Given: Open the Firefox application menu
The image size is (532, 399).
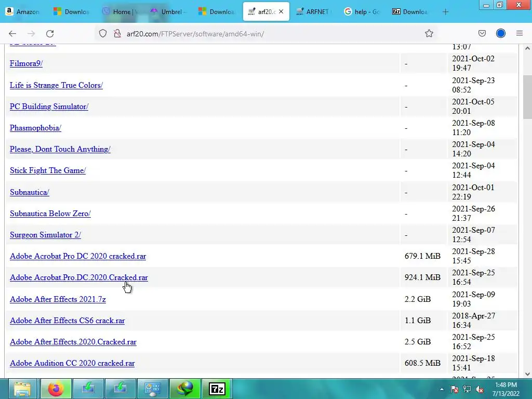Looking at the screenshot, I should [520, 33].
